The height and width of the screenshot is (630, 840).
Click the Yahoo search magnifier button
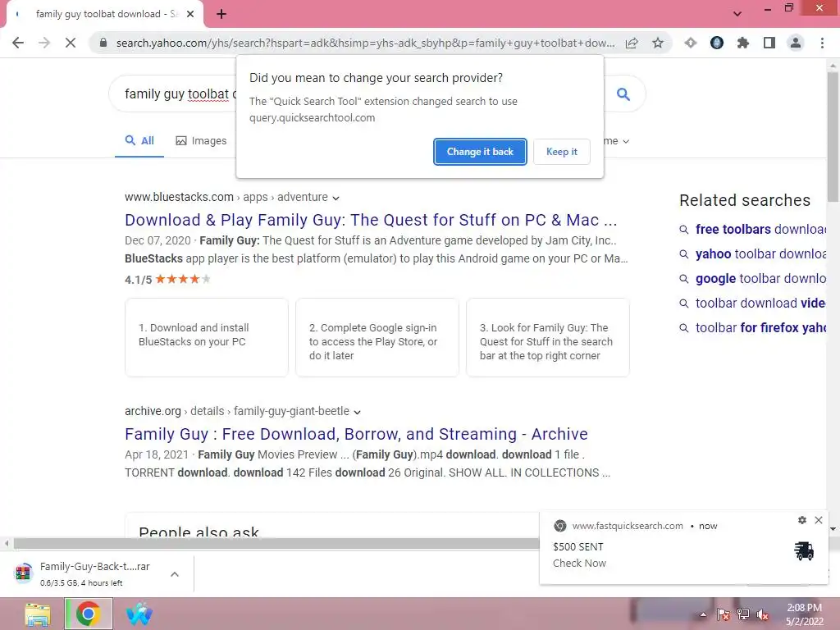pyautogui.click(x=623, y=94)
